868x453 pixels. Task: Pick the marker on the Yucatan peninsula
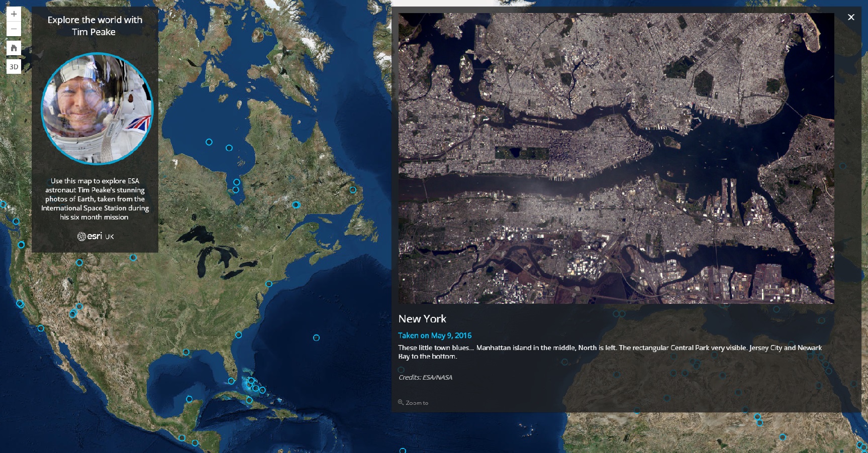click(189, 399)
